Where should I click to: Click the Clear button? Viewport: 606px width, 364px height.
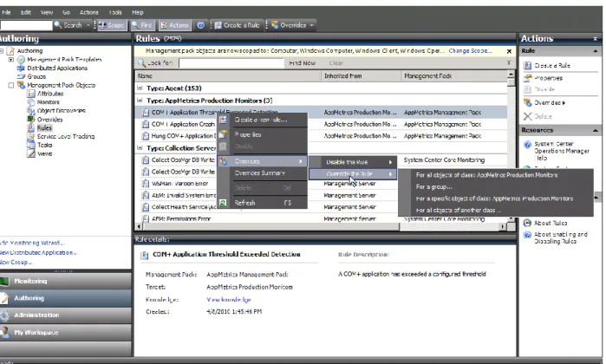point(336,63)
